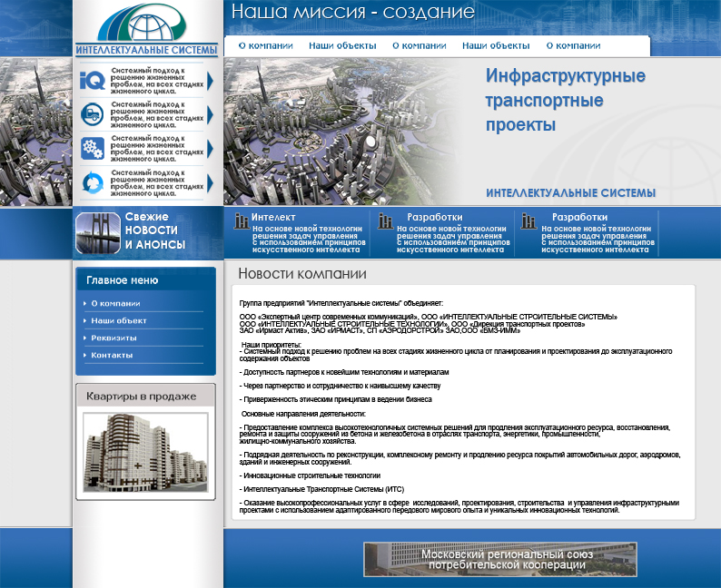Open first О компании in top navigation
The height and width of the screenshot is (588, 721).
[x=266, y=45]
